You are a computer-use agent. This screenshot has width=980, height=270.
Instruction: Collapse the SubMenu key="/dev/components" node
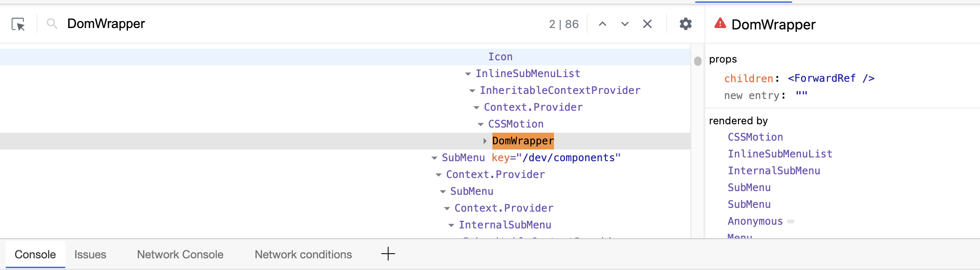433,157
